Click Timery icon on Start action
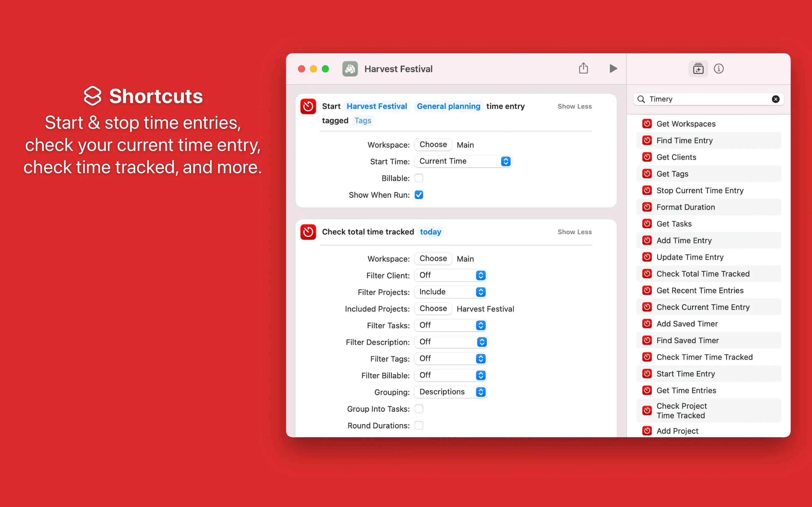This screenshot has width=812, height=507. tap(308, 107)
